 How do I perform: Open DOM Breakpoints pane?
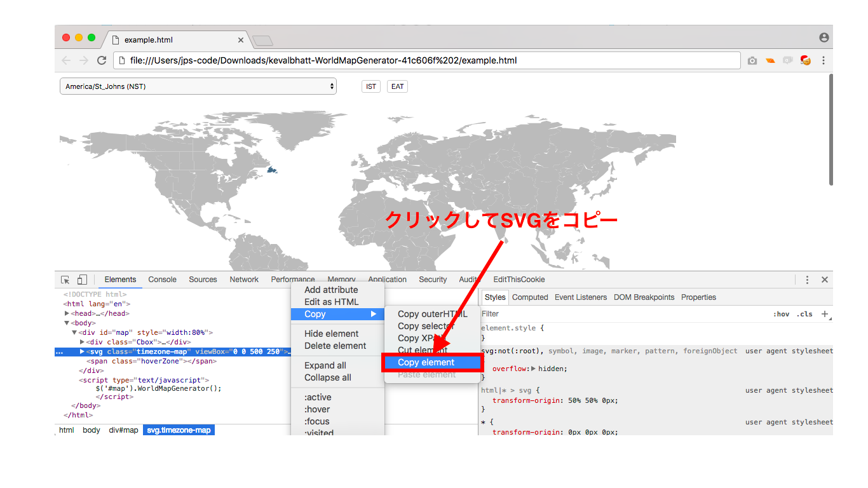tap(644, 297)
